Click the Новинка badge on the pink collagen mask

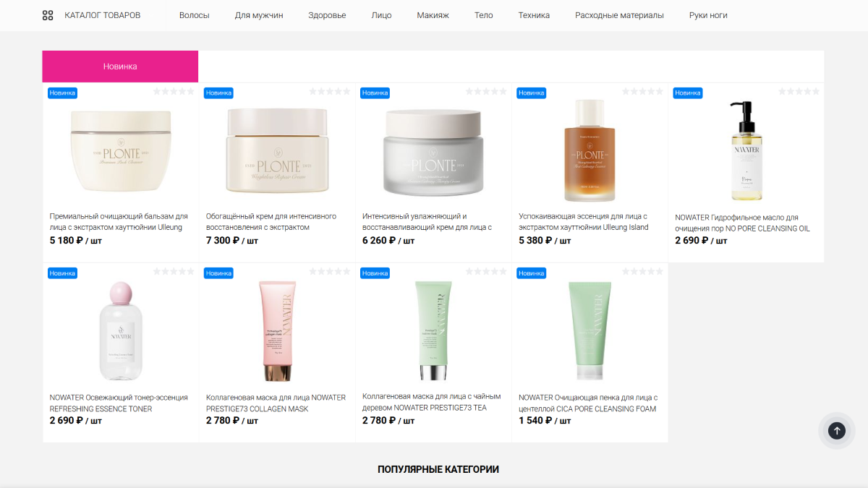point(218,273)
